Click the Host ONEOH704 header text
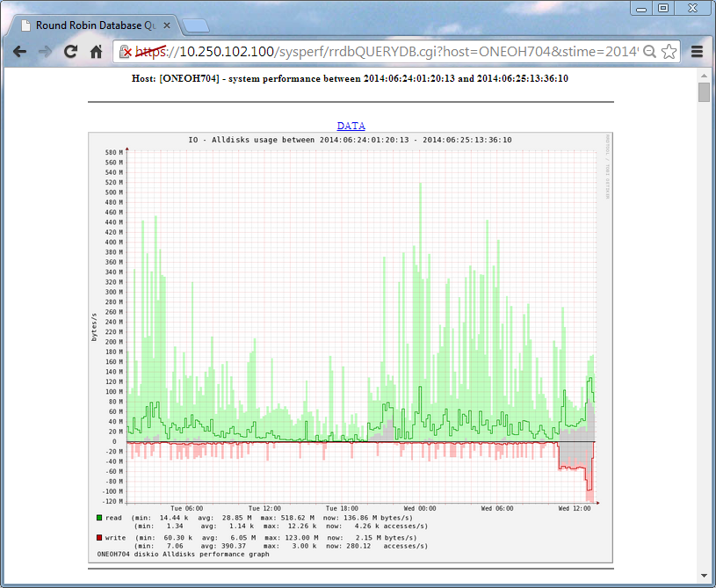The height and width of the screenshot is (588, 716). tap(351, 78)
